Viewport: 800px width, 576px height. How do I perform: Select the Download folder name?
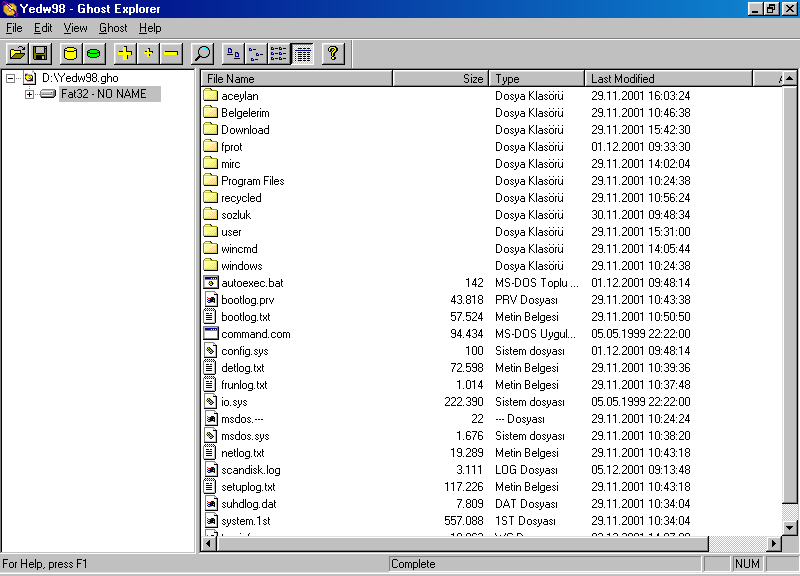click(245, 130)
